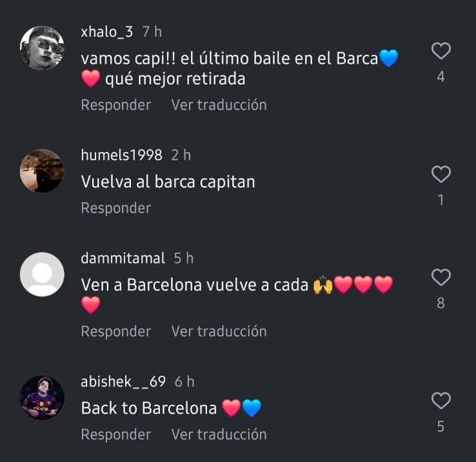Open the humels1998 username

point(121,155)
